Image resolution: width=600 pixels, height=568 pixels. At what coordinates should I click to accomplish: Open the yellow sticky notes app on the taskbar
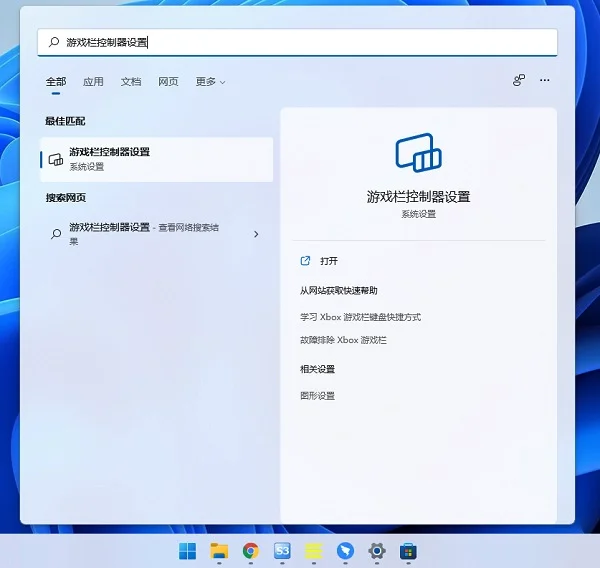pyautogui.click(x=314, y=551)
